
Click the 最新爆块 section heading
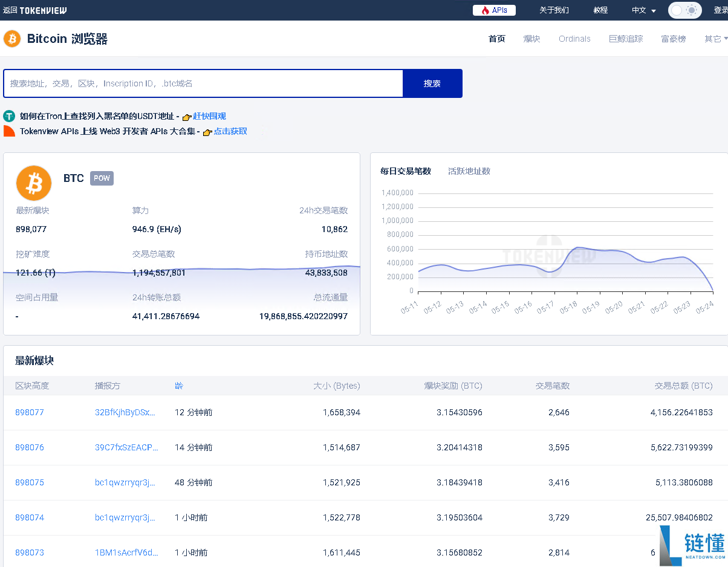(34, 360)
